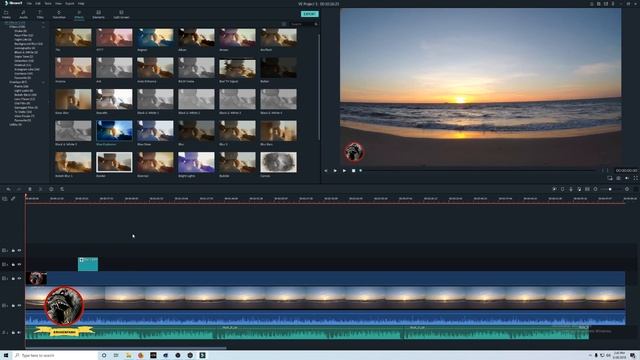Undo the last timeline action
Image resolution: width=640 pixels, height=360 pixels.
pos(8,189)
